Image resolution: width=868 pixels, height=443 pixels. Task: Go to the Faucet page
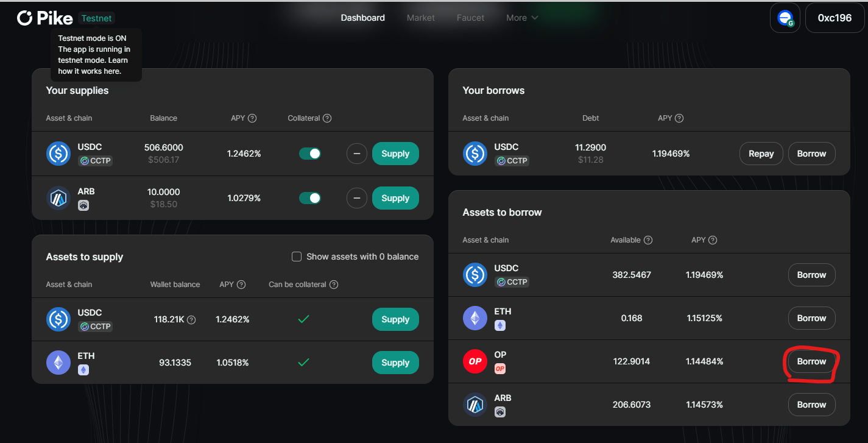(x=470, y=18)
